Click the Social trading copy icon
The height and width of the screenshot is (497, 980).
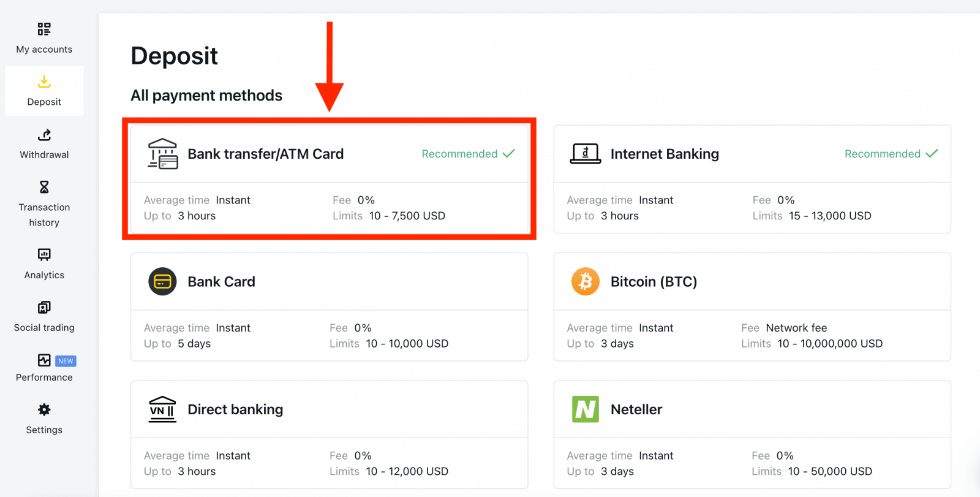44,307
